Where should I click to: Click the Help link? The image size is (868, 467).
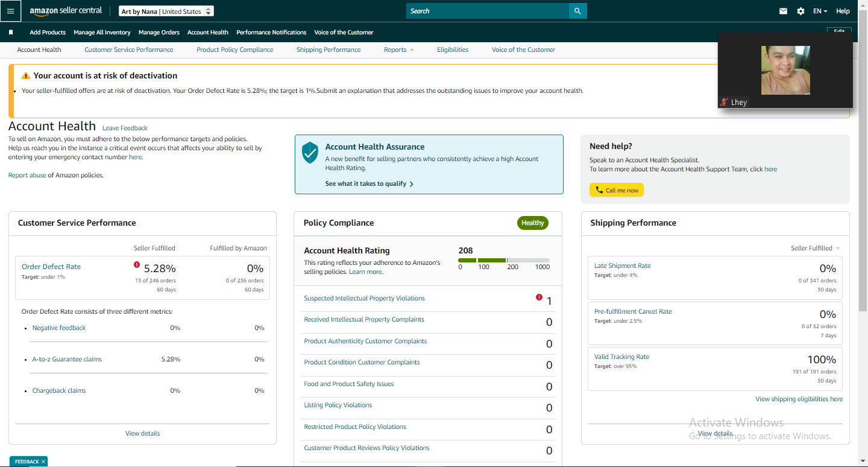tap(843, 11)
